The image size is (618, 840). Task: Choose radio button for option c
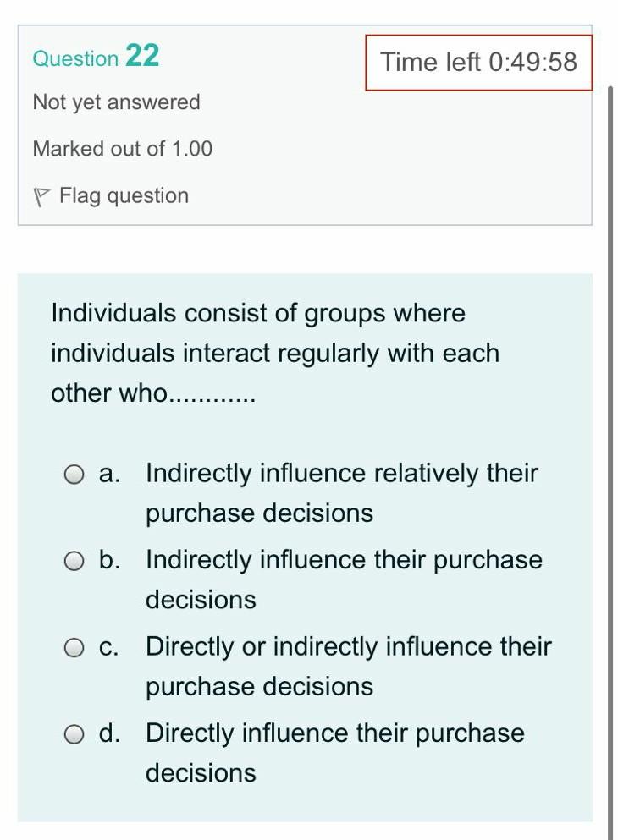[75, 648]
